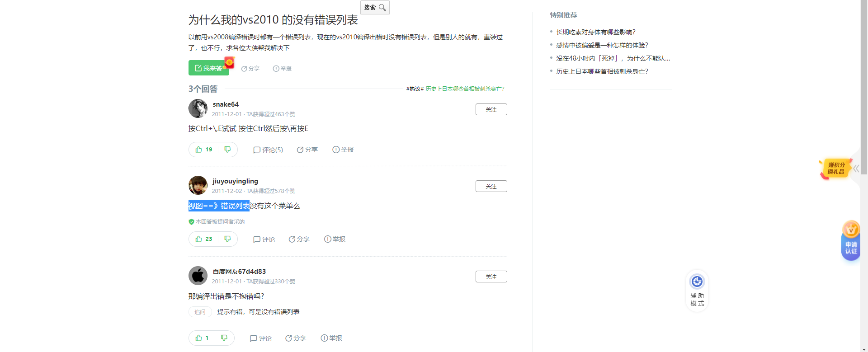
Task: Open recommended link 感情中被偏爱是一种怎样的体验
Action: [x=602, y=45]
